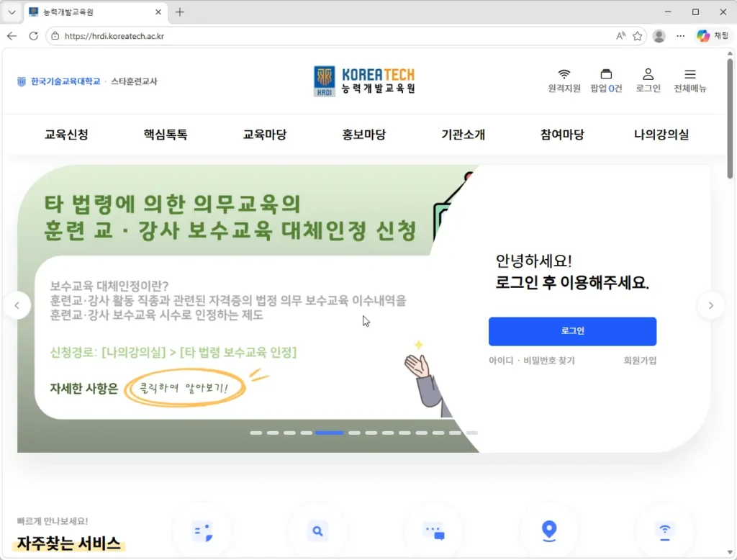Screen dimensions: 737x560
Task: Click the vertical tabs chevron top left
Action: click(x=11, y=12)
